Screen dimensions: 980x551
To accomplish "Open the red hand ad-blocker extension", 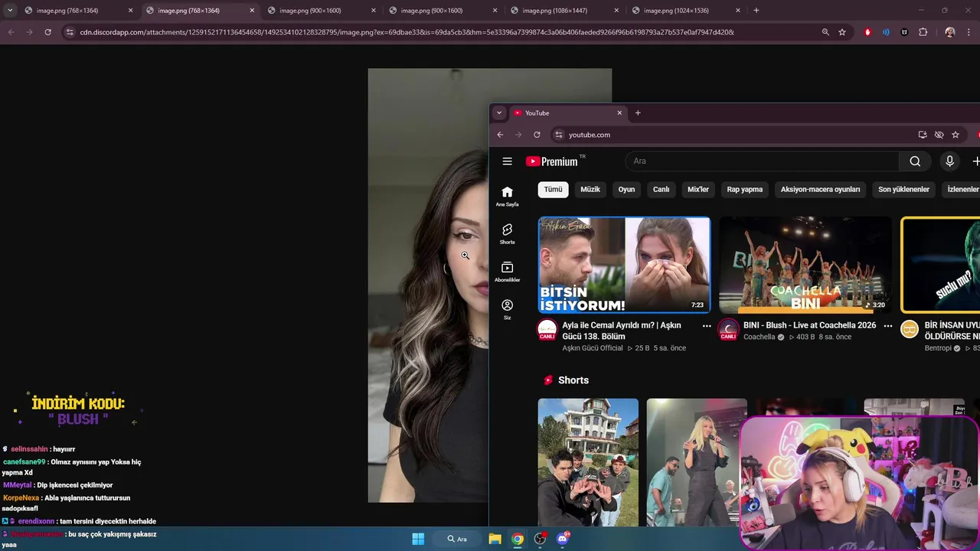I will coord(867,32).
